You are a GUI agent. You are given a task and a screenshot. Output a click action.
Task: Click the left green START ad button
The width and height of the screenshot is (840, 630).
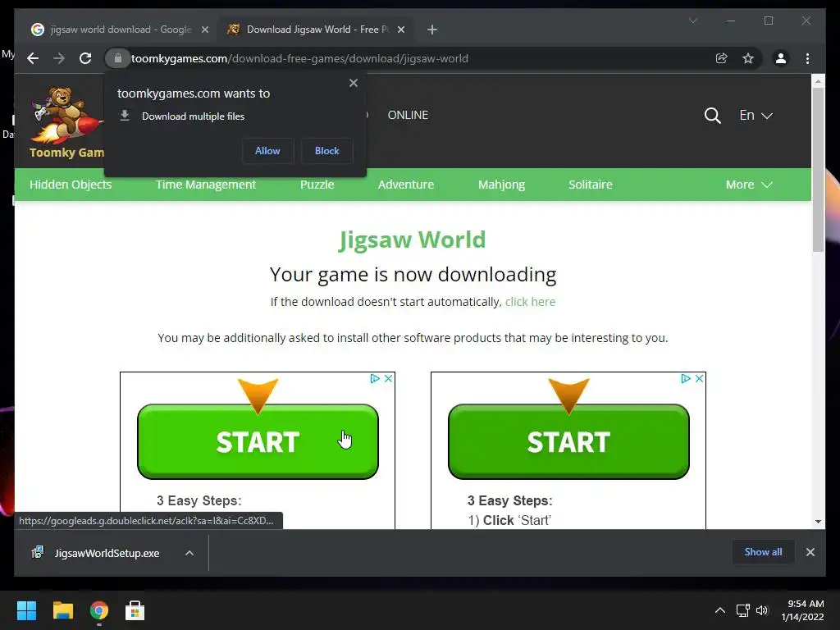tap(258, 441)
